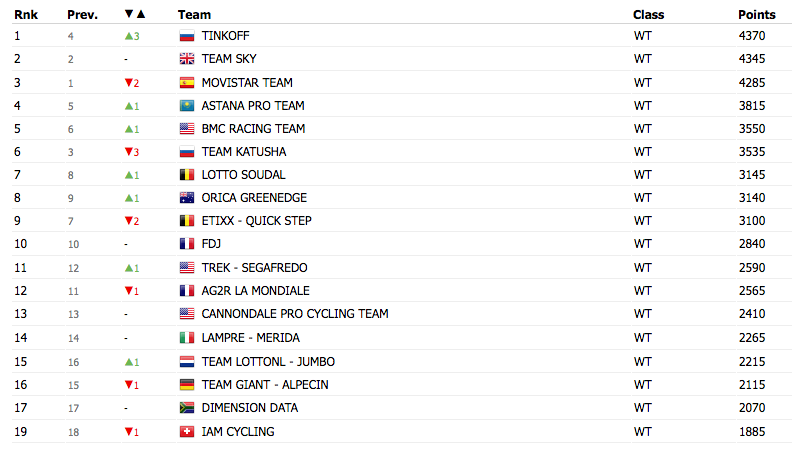Click the Italian flag beside LAMPRE - MERIDA
The width and height of the screenshot is (805, 453).
click(x=187, y=338)
